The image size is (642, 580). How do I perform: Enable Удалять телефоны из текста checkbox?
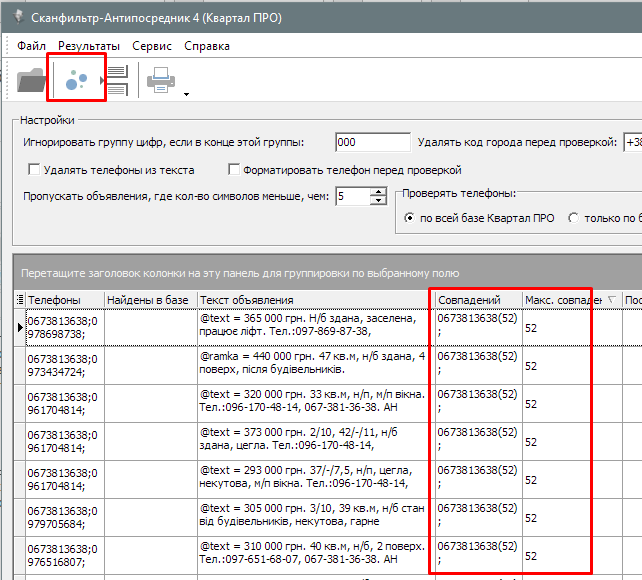(x=34, y=170)
